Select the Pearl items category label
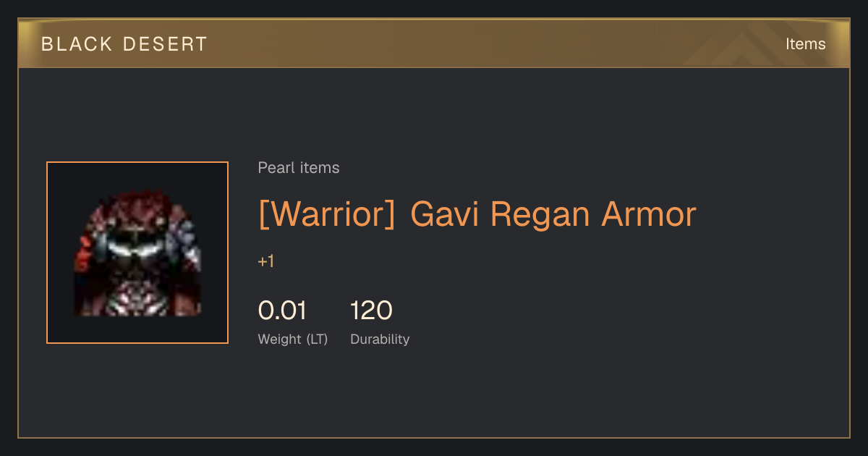Image resolution: width=868 pixels, height=456 pixels. click(x=299, y=168)
